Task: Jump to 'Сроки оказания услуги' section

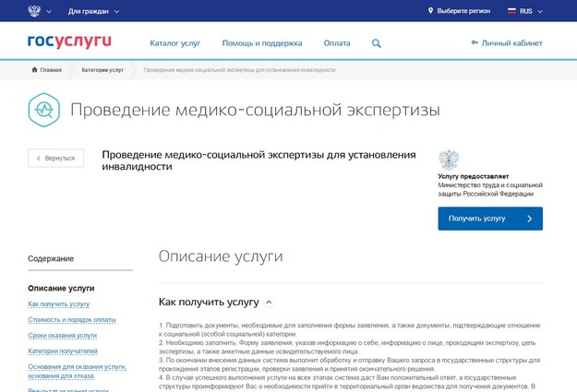Action: pyautogui.click(x=62, y=335)
